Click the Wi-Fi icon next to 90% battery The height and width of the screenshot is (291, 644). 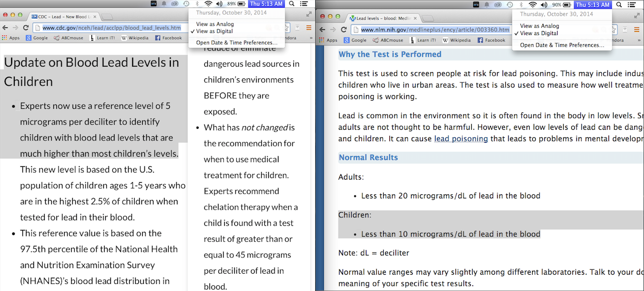pyautogui.click(x=532, y=5)
